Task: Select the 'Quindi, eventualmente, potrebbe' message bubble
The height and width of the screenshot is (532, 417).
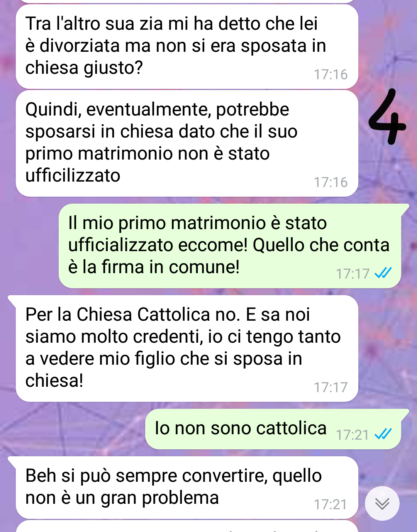Action: click(187, 143)
